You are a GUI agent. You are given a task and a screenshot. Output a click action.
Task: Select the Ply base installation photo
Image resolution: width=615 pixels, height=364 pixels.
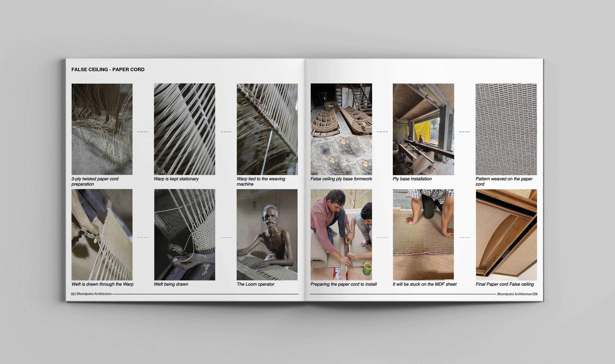423,129
